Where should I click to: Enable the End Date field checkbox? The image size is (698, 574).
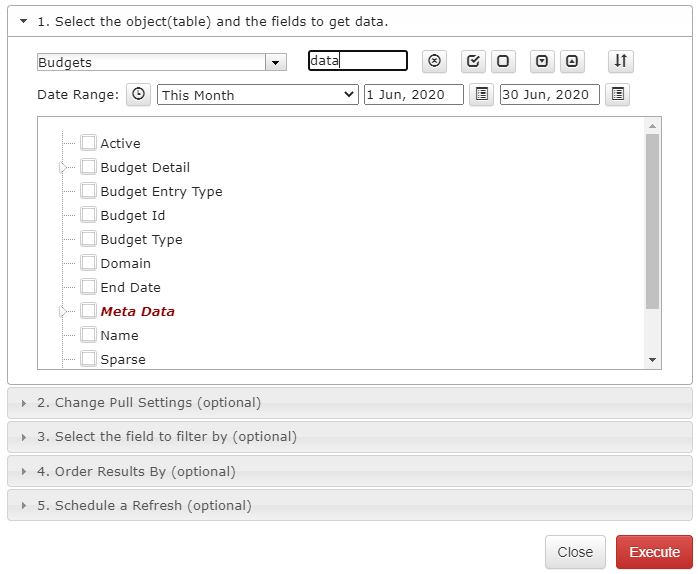coord(88,287)
